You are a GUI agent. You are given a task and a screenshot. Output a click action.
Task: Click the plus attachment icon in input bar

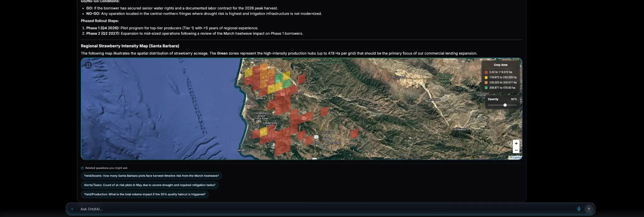pos(72,209)
